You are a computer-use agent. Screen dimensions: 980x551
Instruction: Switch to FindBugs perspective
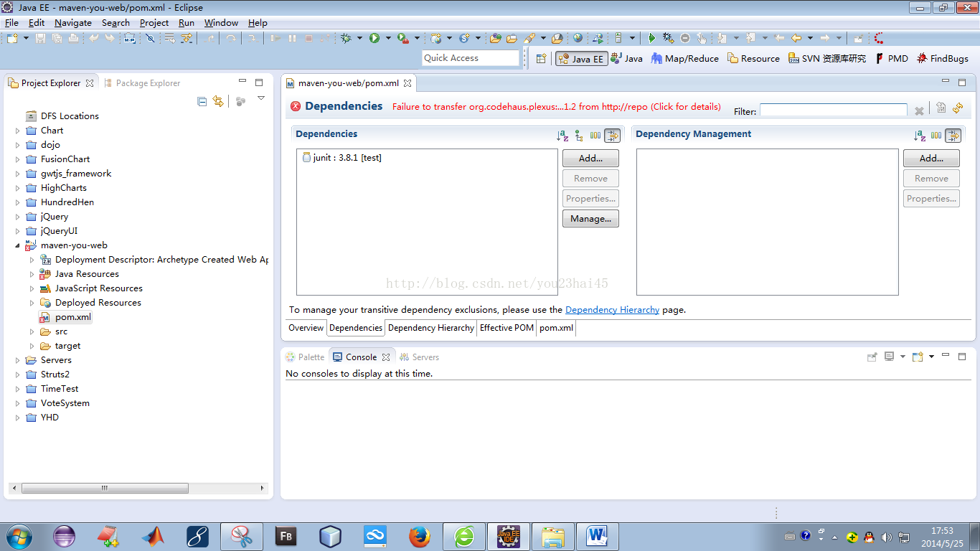[943, 59]
